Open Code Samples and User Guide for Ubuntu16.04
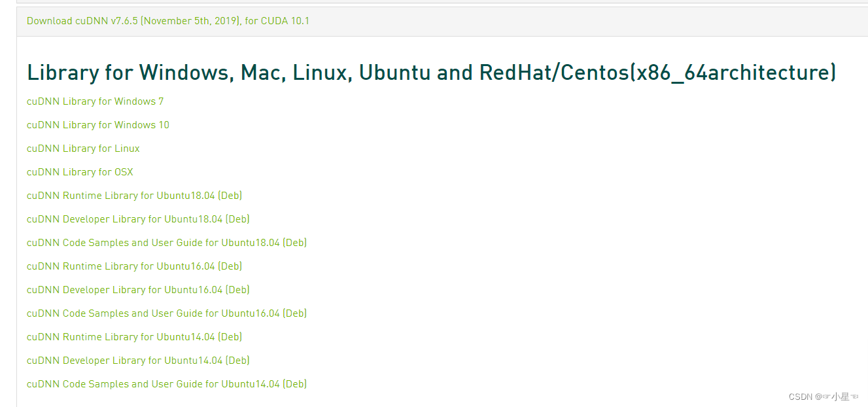This screenshot has height=407, width=868. (167, 313)
